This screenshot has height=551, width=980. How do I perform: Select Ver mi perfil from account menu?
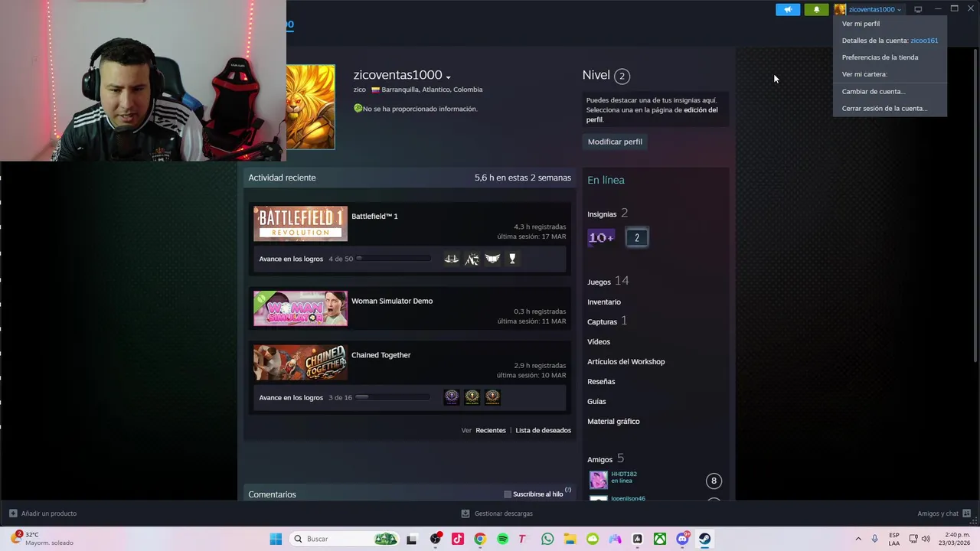pyautogui.click(x=861, y=24)
